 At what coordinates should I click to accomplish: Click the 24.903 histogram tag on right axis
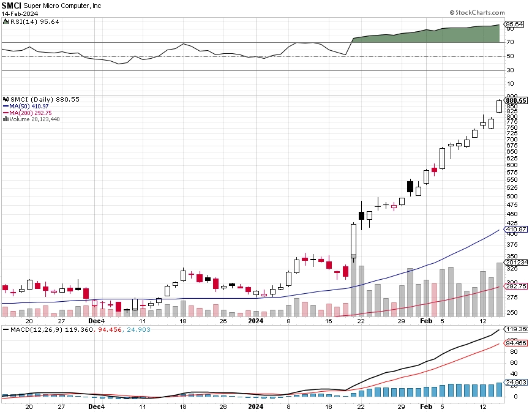[x=516, y=383]
